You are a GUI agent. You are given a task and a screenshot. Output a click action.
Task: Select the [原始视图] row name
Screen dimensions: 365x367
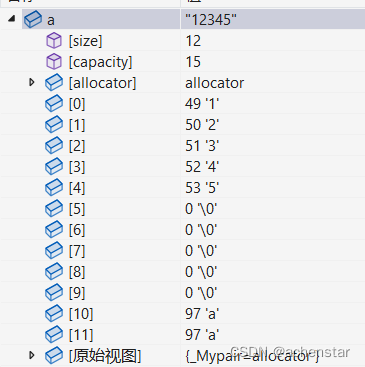click(105, 356)
